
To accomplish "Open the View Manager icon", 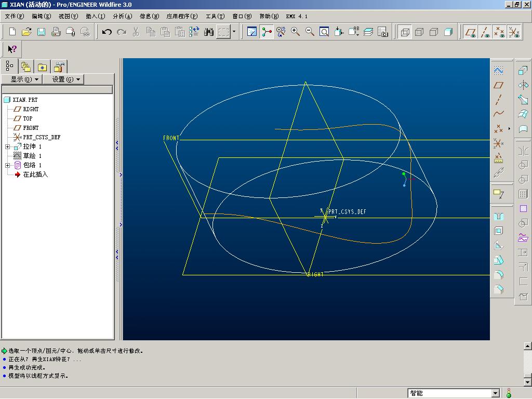I will [383, 32].
